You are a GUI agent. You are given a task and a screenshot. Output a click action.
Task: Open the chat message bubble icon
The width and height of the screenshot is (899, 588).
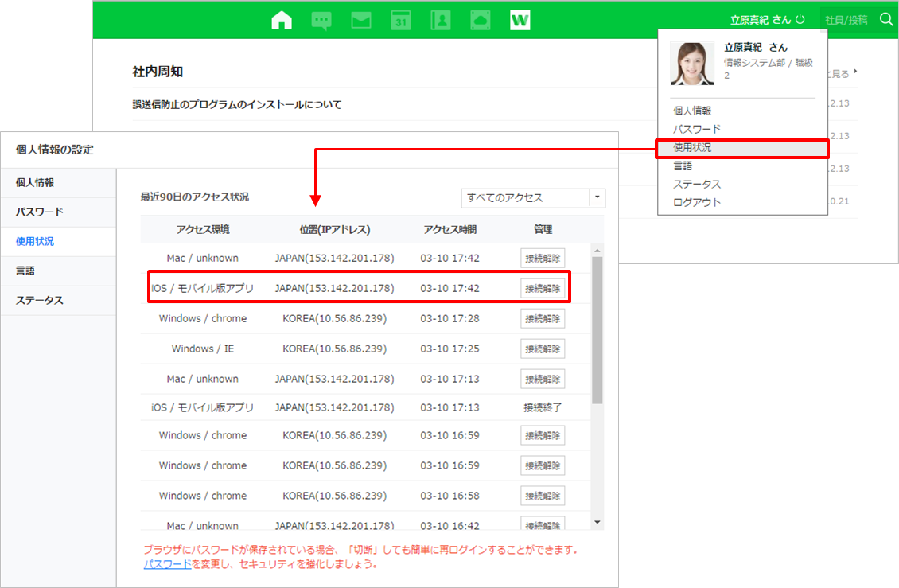point(321,21)
